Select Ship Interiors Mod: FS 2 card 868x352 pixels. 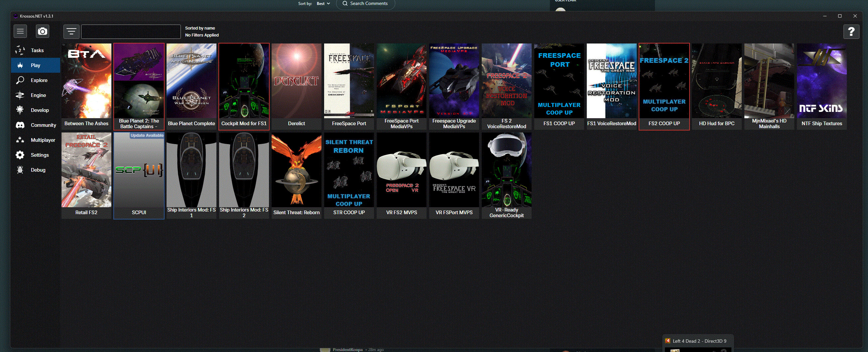pos(244,176)
